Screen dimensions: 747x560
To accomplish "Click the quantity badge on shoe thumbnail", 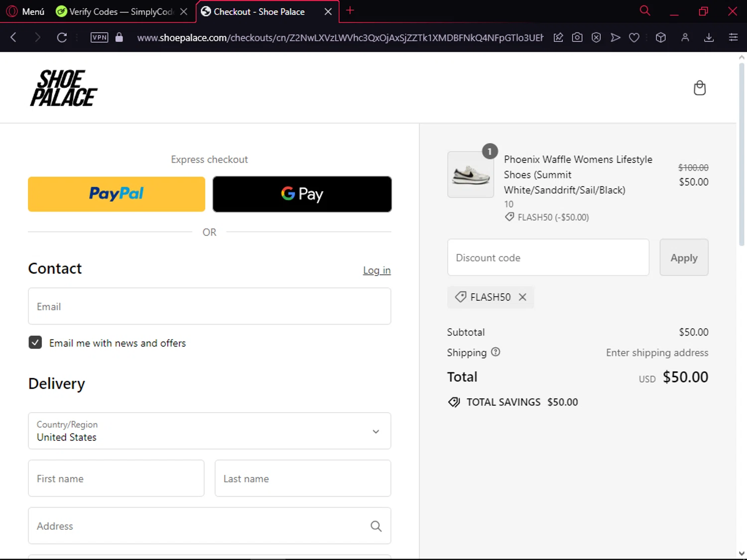I will click(490, 151).
